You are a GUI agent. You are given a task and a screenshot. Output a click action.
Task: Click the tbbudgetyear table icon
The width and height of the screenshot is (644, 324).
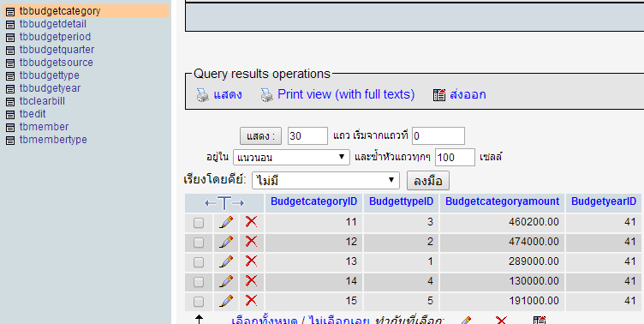10,89
